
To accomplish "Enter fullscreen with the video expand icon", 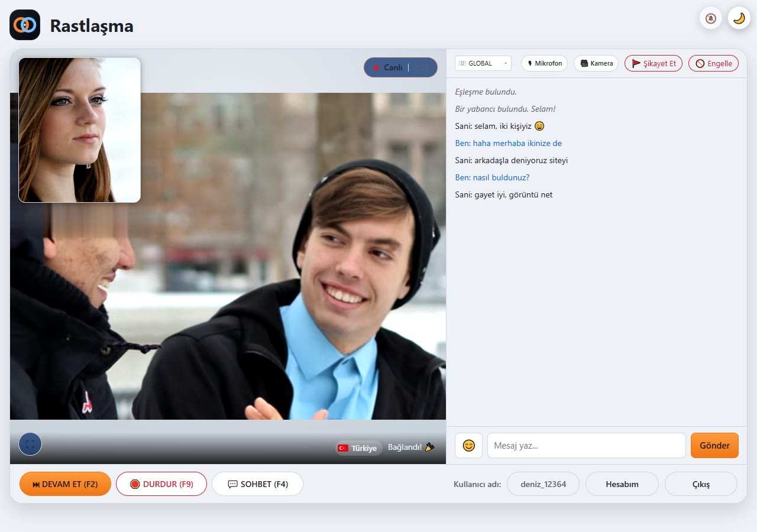I will [x=30, y=444].
